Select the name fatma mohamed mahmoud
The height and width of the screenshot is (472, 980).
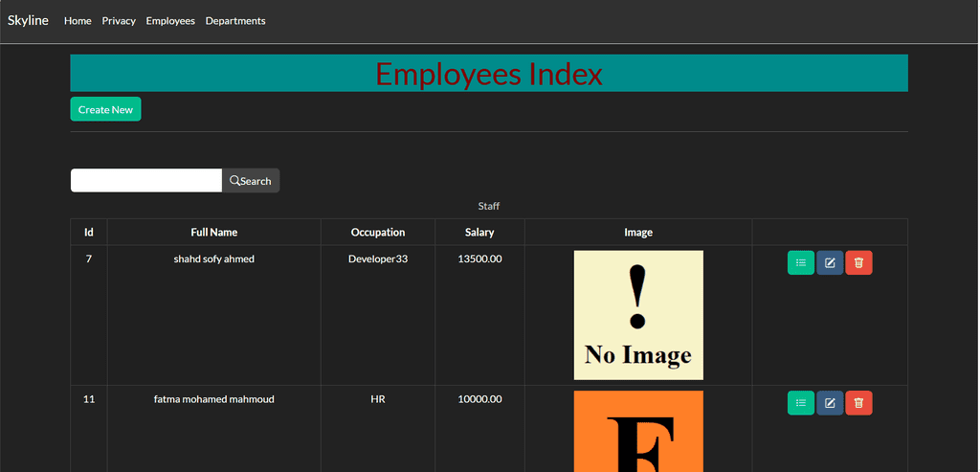(214, 399)
